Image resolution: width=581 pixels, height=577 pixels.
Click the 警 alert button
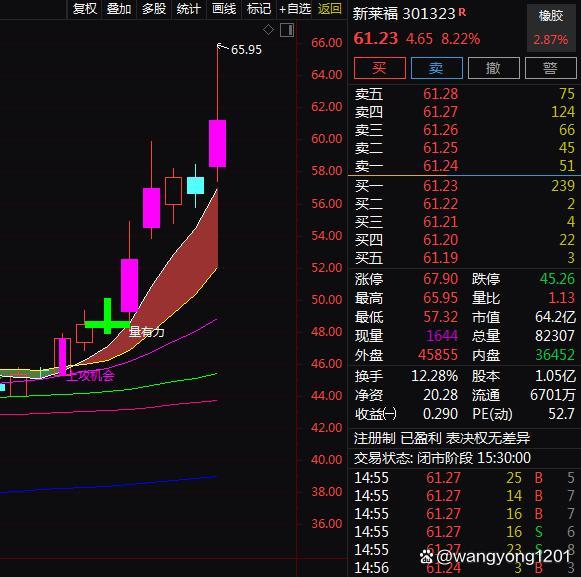pyautogui.click(x=551, y=68)
